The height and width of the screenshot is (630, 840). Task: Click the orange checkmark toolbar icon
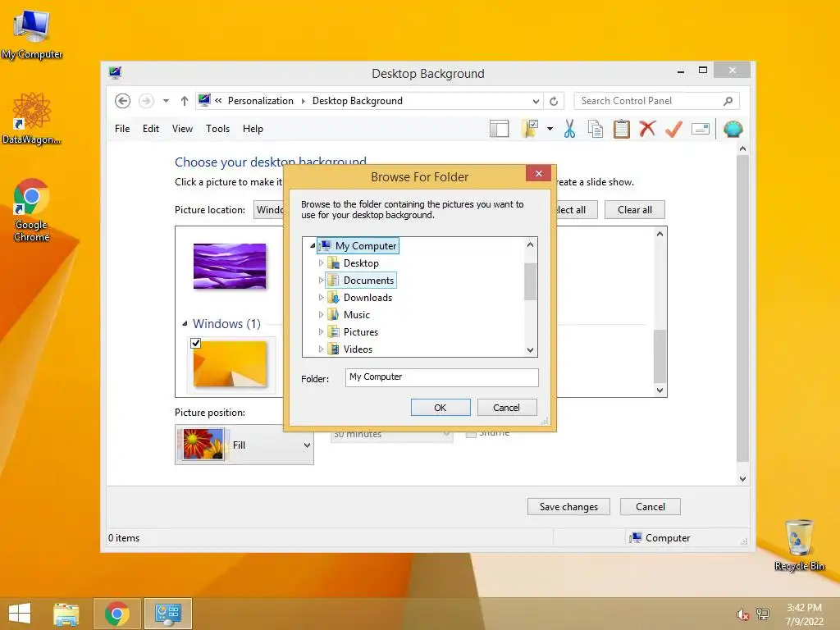tap(673, 129)
